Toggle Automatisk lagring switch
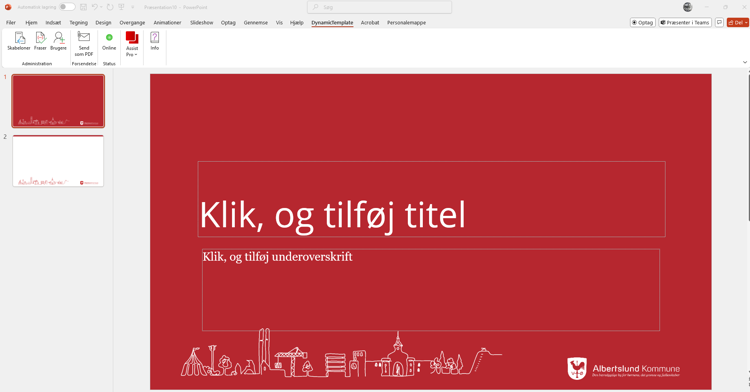 [x=67, y=7]
